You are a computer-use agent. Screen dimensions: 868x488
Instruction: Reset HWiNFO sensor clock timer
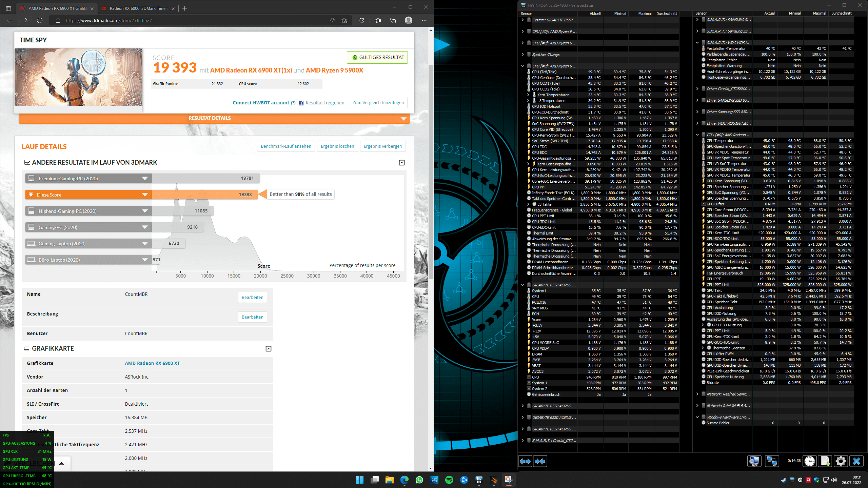[x=810, y=461]
